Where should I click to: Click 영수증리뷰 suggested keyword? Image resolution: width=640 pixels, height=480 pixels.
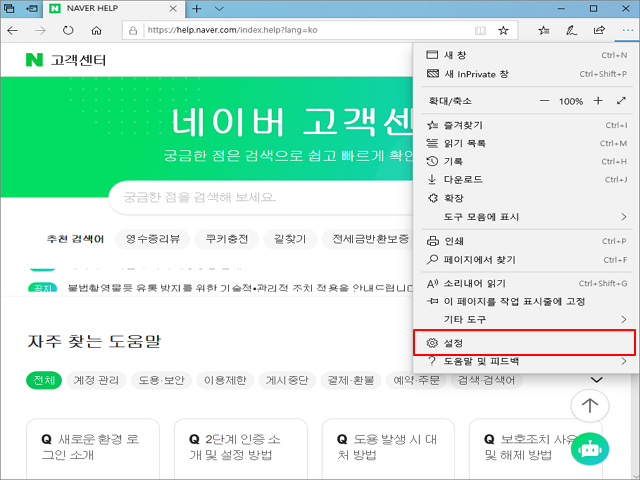pos(153,239)
